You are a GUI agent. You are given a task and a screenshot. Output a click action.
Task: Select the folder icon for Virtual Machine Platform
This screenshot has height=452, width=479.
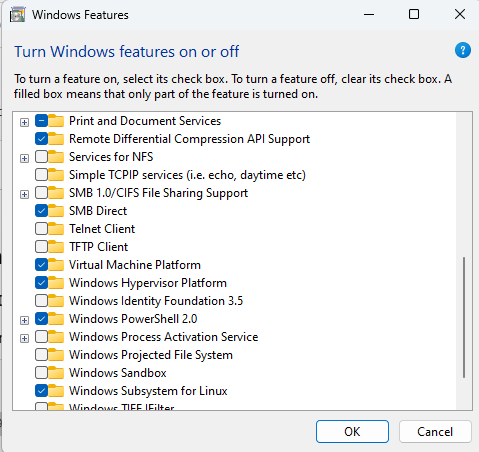56,265
